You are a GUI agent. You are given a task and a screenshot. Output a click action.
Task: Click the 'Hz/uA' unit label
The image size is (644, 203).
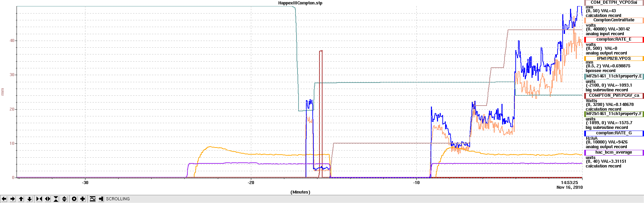tap(592, 138)
